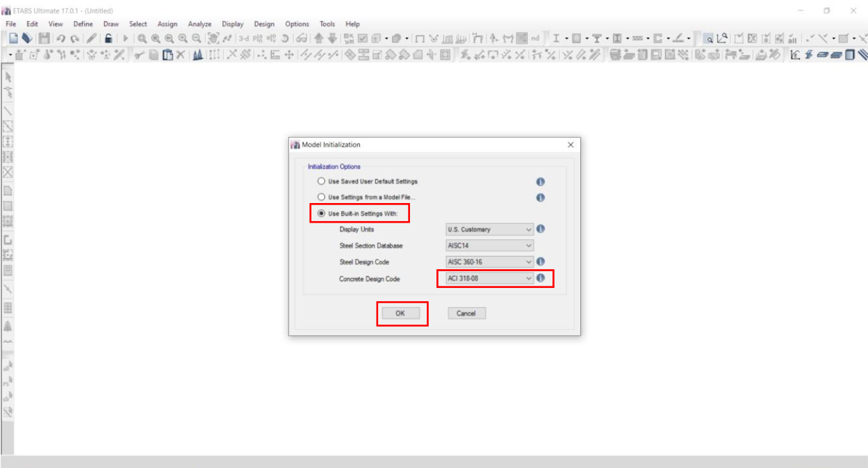
Task: Select Use Settings from a Model File option
Action: 321,197
